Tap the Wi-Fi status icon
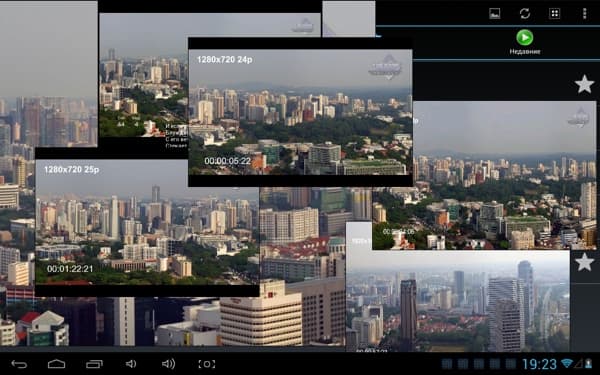Image resolution: width=600 pixels, height=375 pixels. coord(567,363)
